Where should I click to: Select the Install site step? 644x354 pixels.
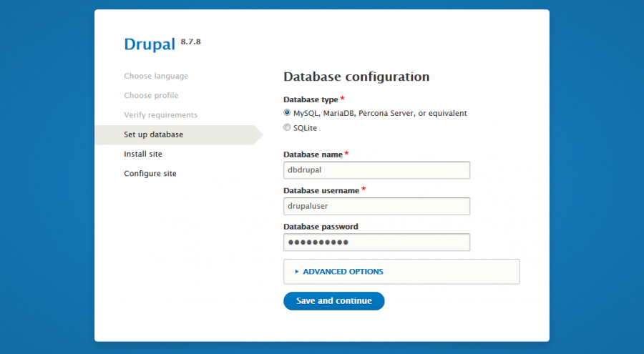pyautogui.click(x=143, y=154)
